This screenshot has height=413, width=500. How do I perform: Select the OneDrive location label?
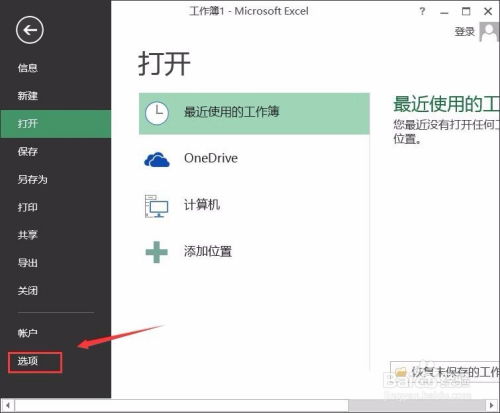211,158
